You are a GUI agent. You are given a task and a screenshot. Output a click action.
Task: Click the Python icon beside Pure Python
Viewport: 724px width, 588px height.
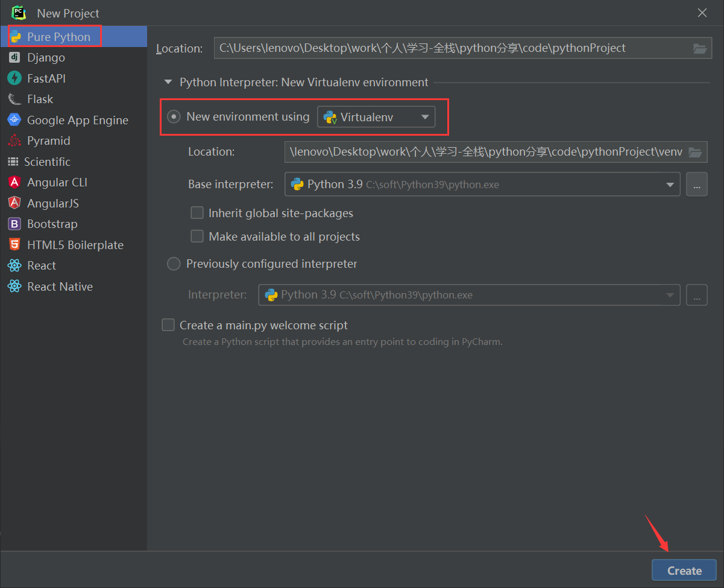coord(15,37)
